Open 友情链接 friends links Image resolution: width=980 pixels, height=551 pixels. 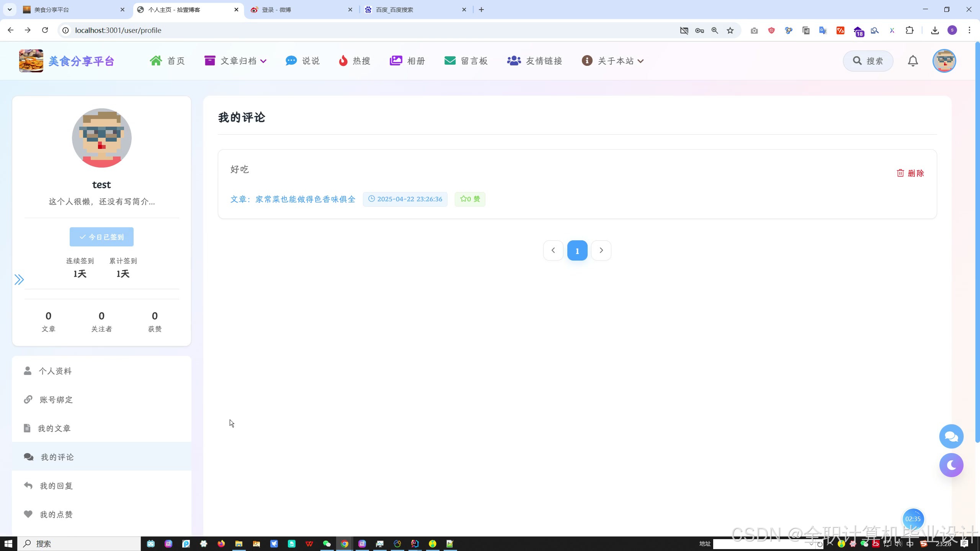[x=534, y=61]
